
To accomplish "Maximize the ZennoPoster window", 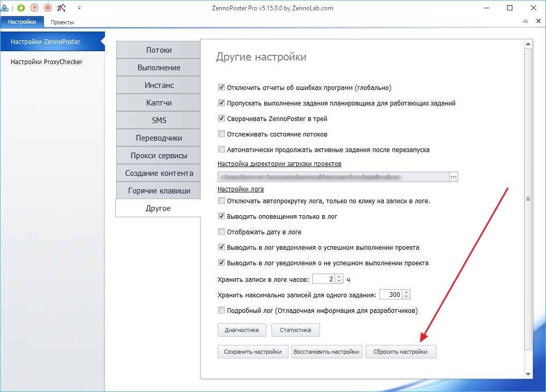I will pos(510,8).
